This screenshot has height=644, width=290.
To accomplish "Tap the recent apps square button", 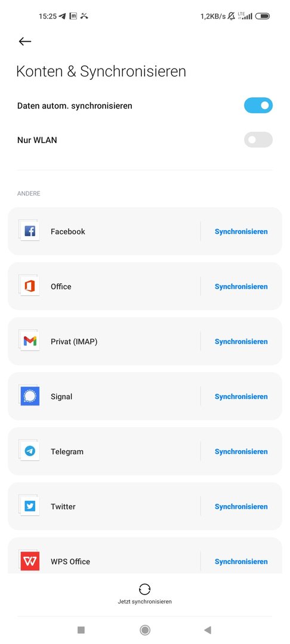I will pos(81,630).
